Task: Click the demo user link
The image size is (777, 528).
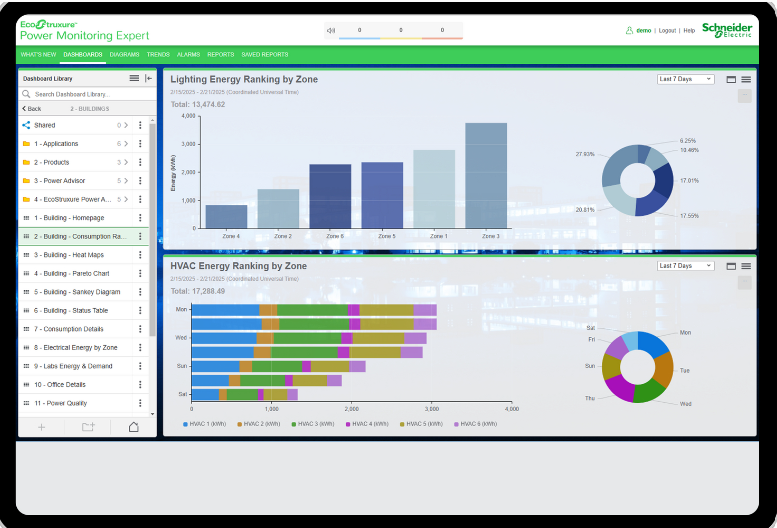Action: pos(644,31)
